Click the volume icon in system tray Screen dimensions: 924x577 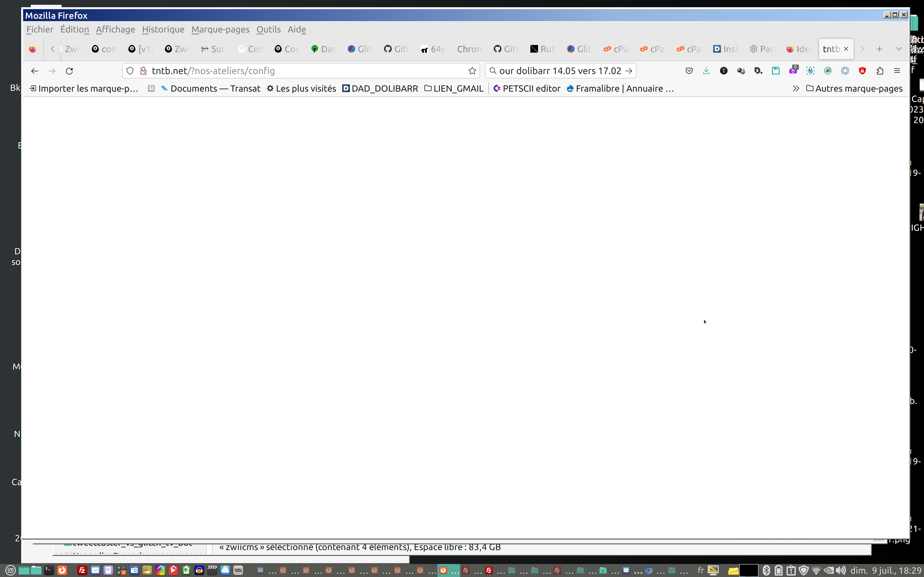tap(841, 570)
